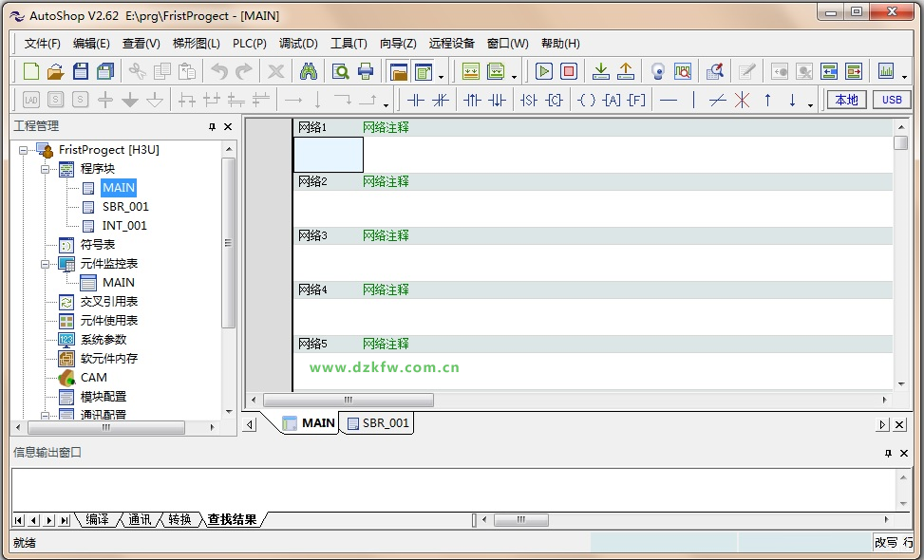
Task: Select INT_001 in the project tree
Action: 124,225
